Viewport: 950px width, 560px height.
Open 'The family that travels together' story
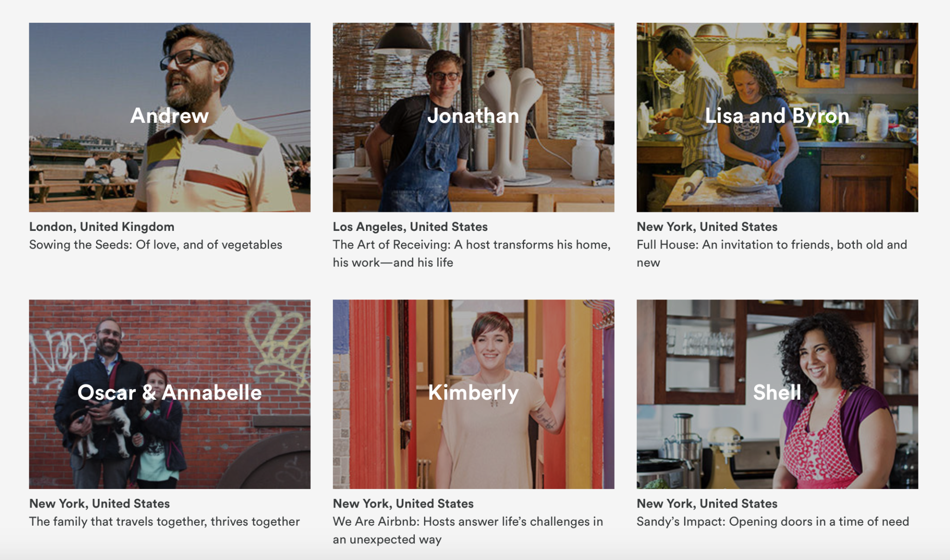[164, 522]
